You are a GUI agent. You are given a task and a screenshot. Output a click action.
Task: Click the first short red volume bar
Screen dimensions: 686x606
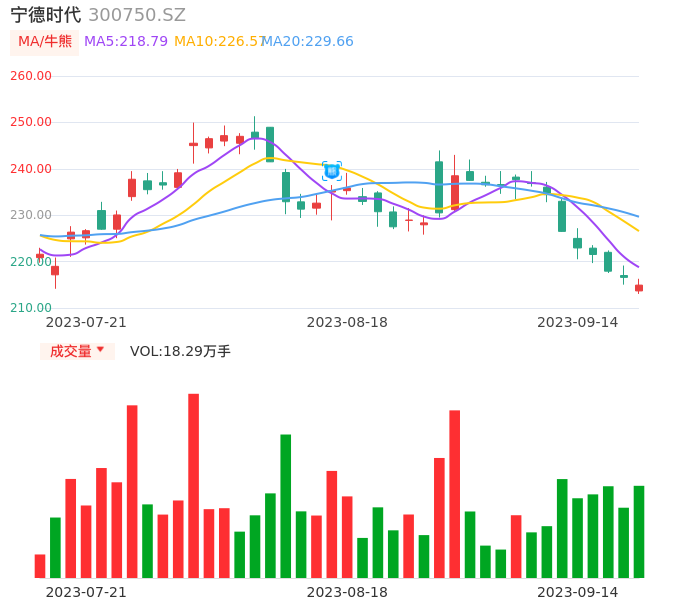click(40, 566)
